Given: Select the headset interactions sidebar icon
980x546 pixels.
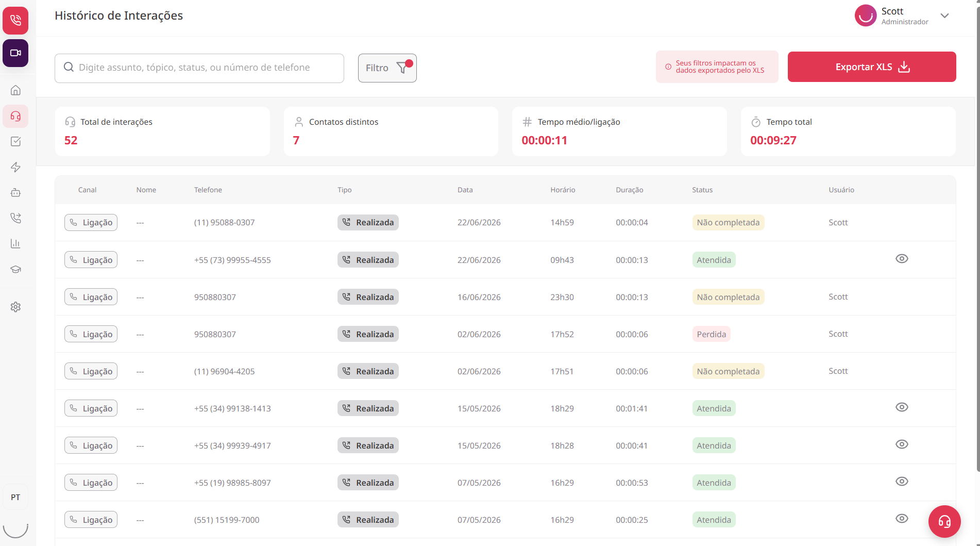Looking at the screenshot, I should [15, 116].
